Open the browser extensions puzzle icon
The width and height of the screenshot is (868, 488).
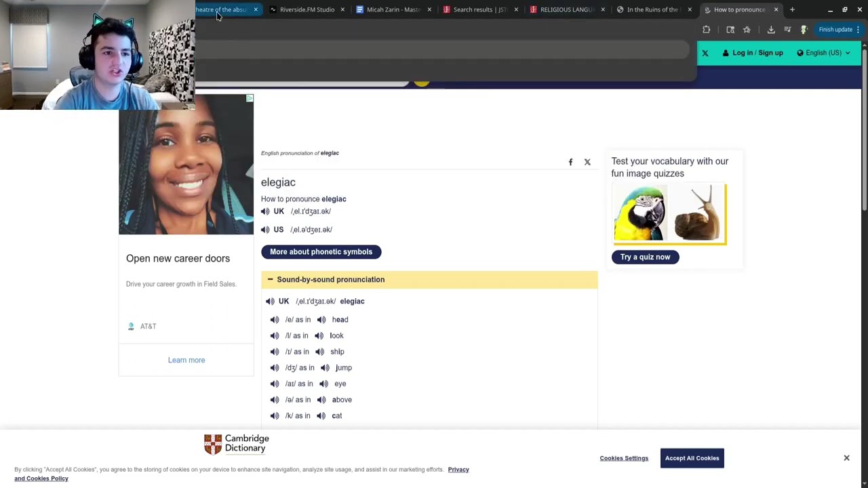coord(706,29)
